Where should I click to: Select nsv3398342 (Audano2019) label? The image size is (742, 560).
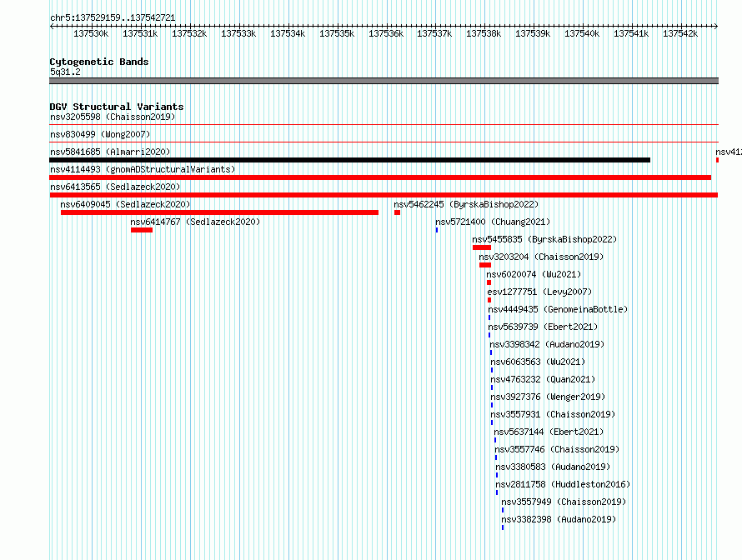point(547,344)
